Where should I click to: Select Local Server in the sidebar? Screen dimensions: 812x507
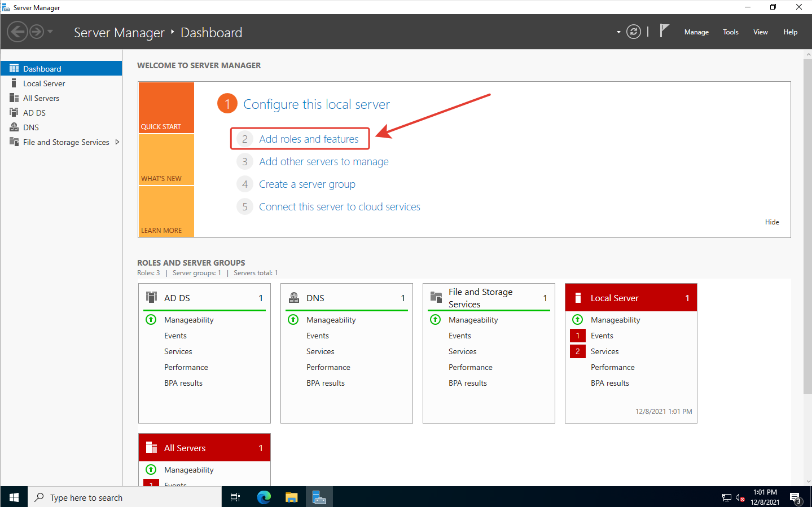(x=44, y=83)
